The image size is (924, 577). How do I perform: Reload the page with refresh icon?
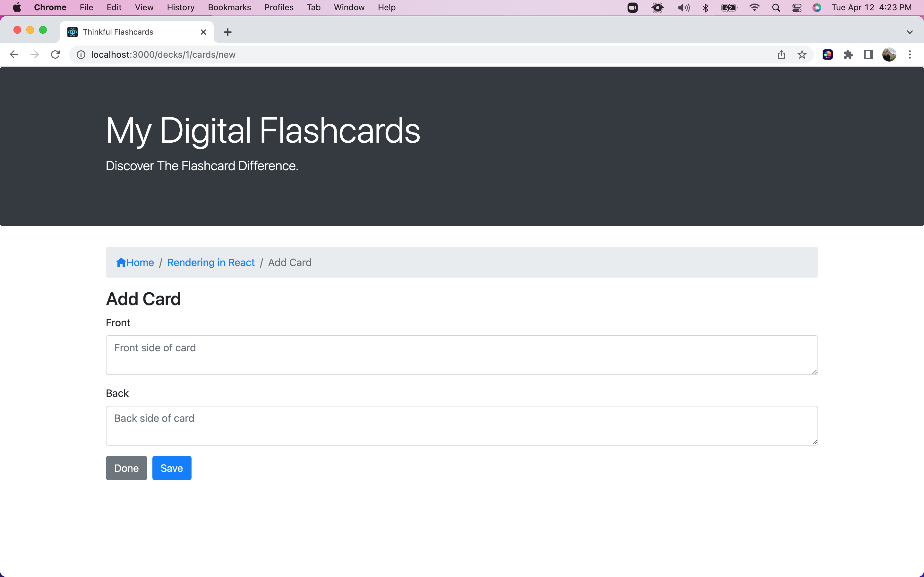pos(56,54)
